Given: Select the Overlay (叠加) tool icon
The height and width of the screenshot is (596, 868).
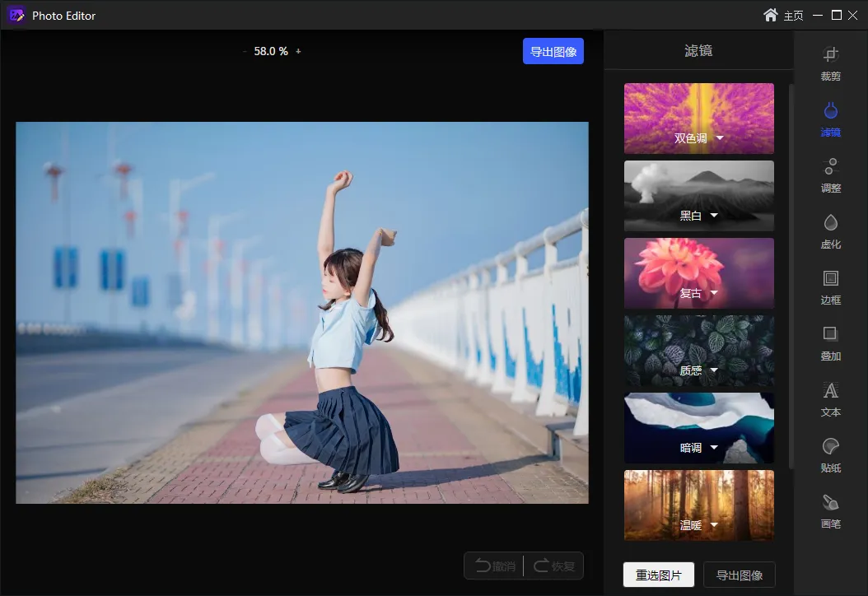Looking at the screenshot, I should coord(831,335).
